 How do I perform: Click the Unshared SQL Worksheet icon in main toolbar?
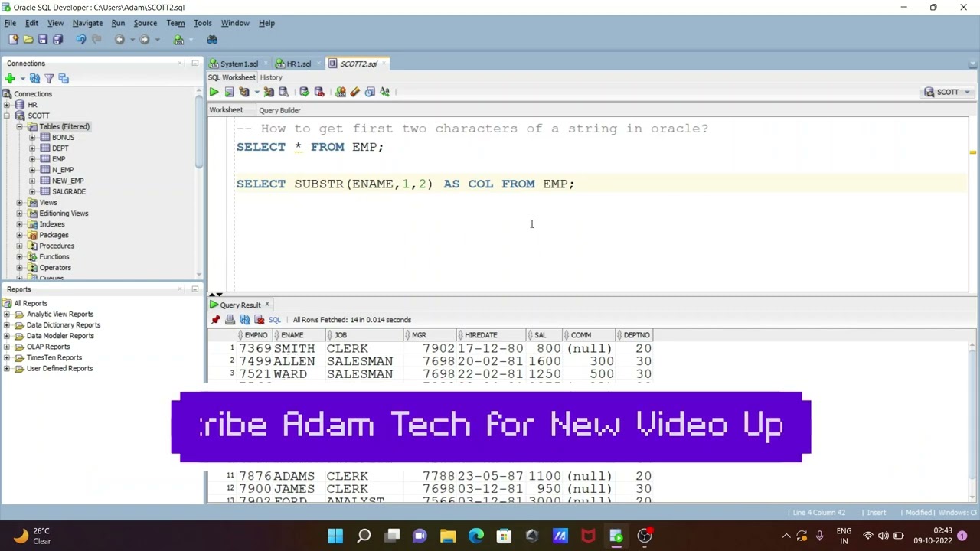point(178,40)
